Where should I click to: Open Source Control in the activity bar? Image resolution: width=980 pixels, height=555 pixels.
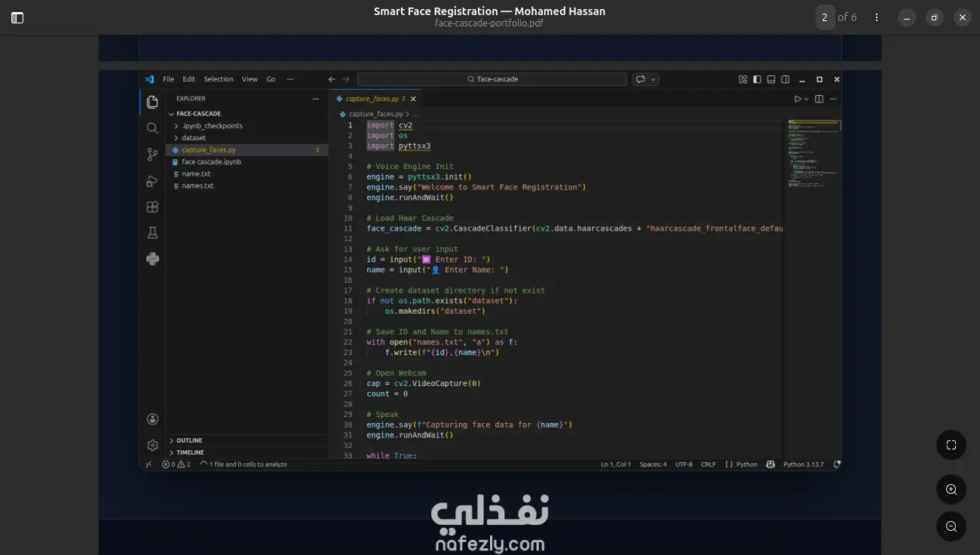click(152, 155)
